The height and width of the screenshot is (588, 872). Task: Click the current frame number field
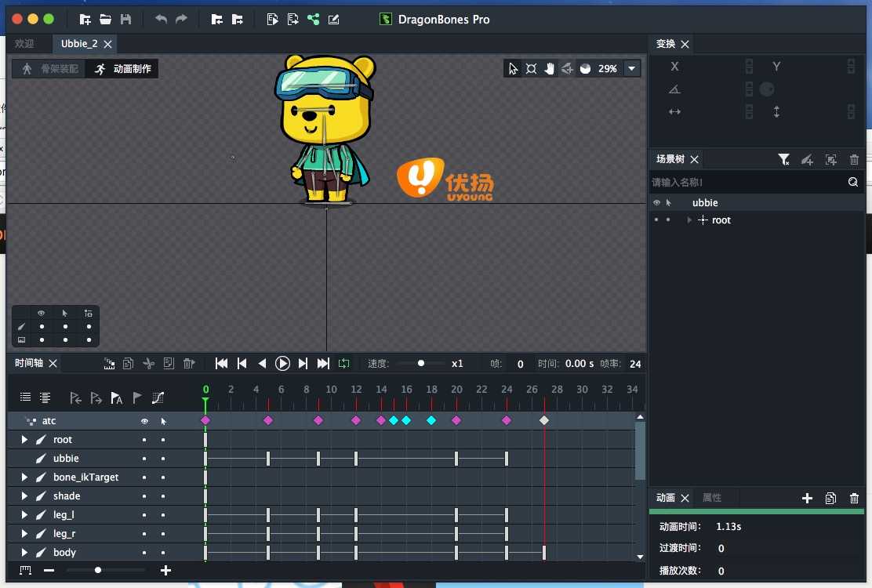tap(520, 364)
